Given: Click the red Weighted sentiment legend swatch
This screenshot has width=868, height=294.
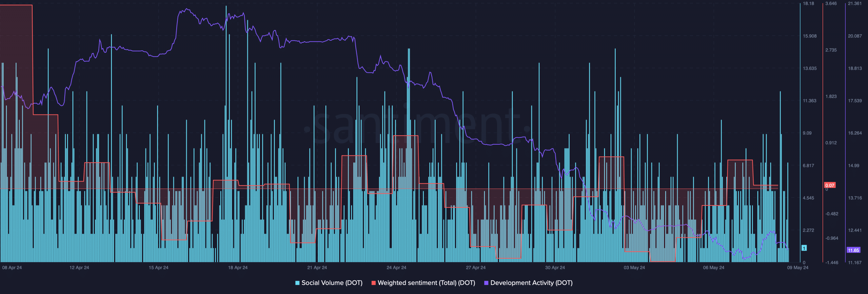Looking at the screenshot, I should (374, 283).
